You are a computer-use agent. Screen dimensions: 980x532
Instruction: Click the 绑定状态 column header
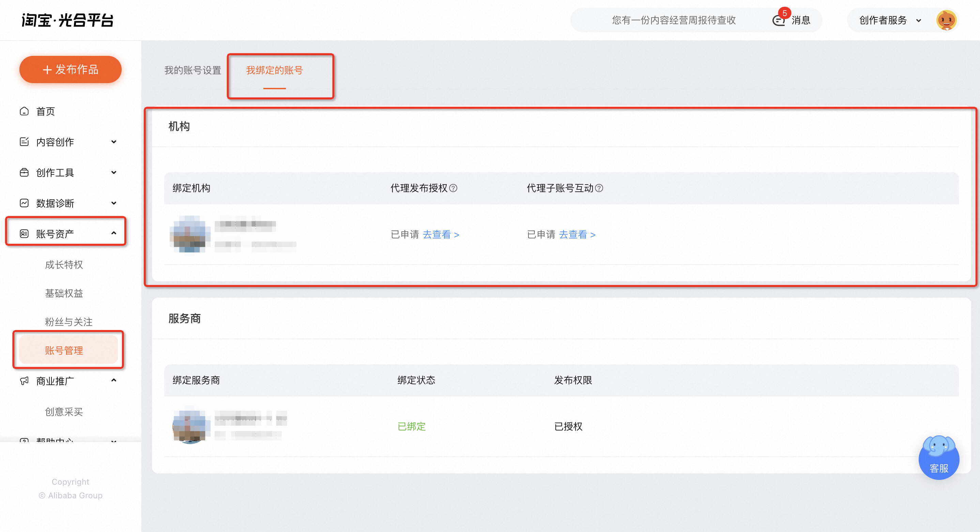(416, 380)
